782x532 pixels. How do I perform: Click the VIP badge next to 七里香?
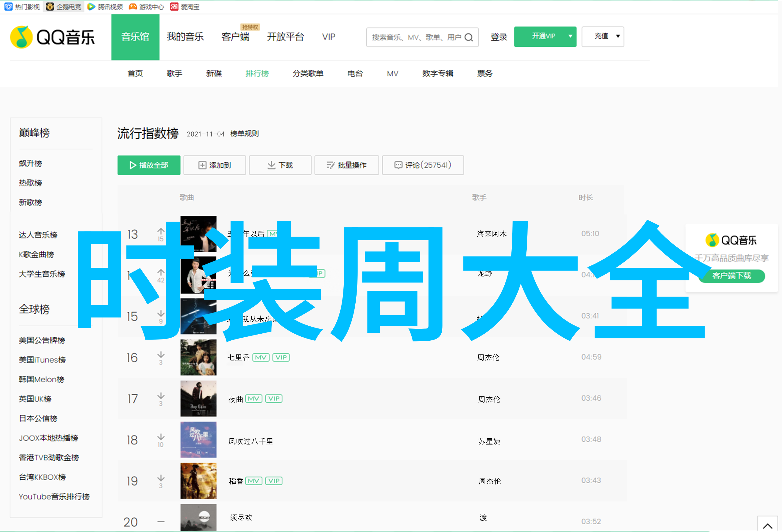[x=281, y=357]
